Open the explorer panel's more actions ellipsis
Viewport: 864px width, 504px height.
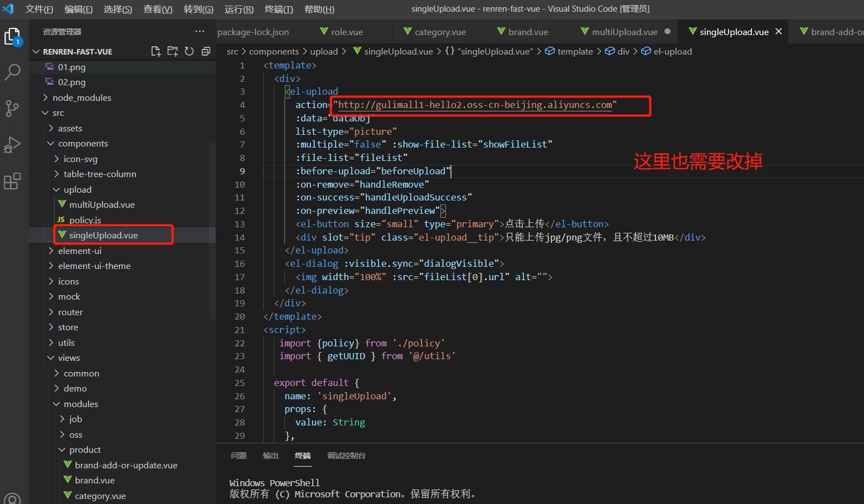coord(200,32)
